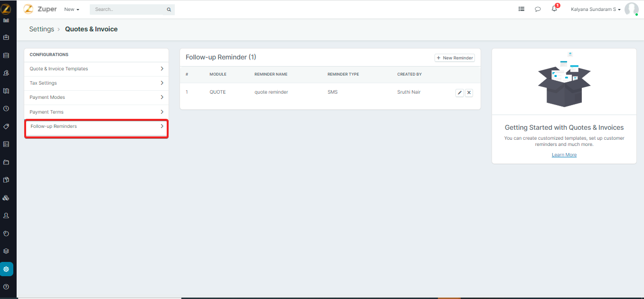The image size is (644, 299).
Task: Click the CREATED BY column header
Action: click(x=409, y=75)
